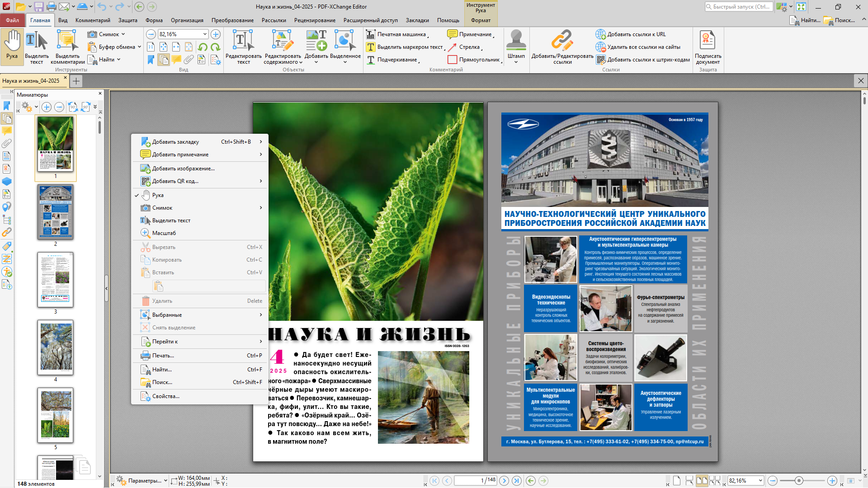
Task: Zoom in thumbnails with plus icon
Action: click(x=47, y=107)
